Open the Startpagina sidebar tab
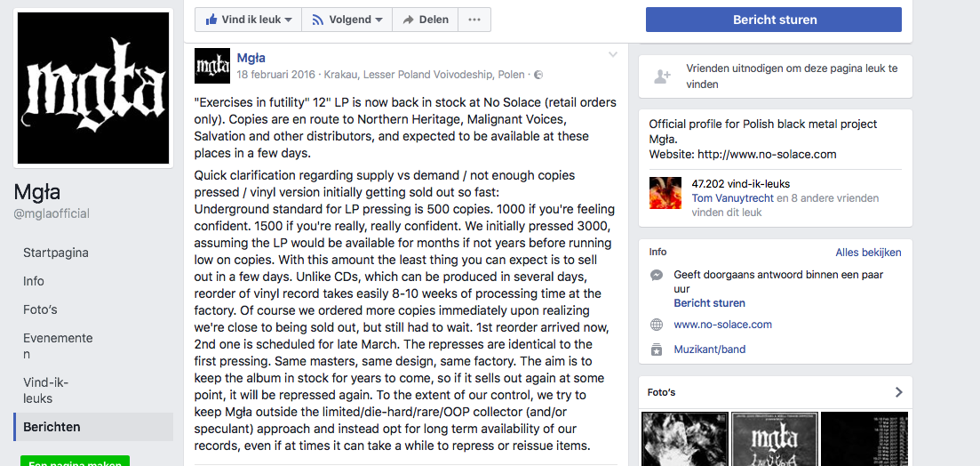The height and width of the screenshot is (466, 980). (x=56, y=253)
